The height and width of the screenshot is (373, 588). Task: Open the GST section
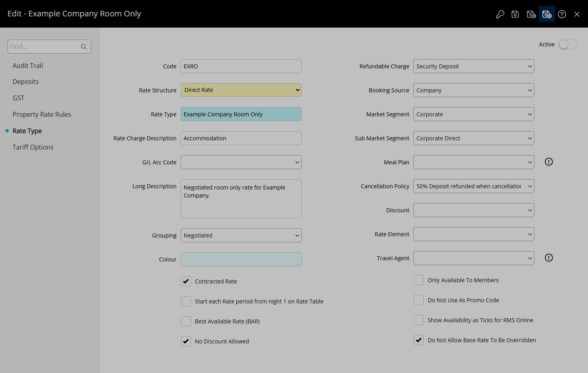tap(18, 98)
